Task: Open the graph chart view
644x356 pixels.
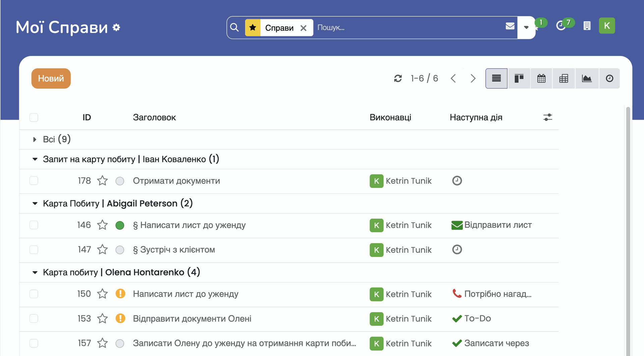Action: click(587, 79)
